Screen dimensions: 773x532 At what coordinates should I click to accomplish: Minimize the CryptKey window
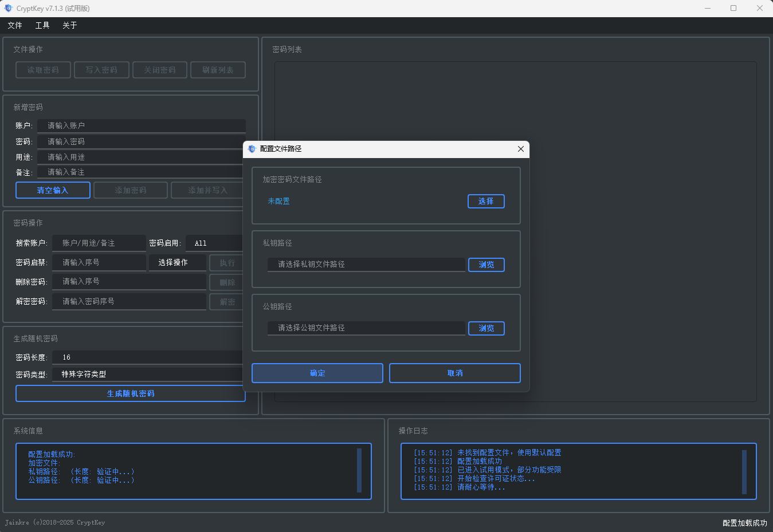[708, 8]
